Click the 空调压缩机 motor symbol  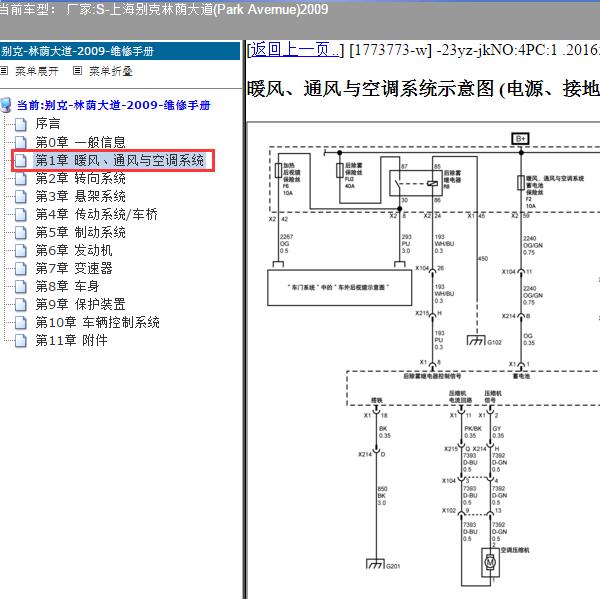coord(490,562)
